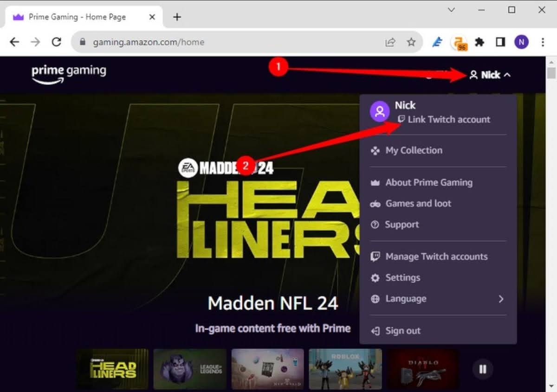Click the Language menu item
The width and height of the screenshot is (557, 392).
click(x=438, y=299)
